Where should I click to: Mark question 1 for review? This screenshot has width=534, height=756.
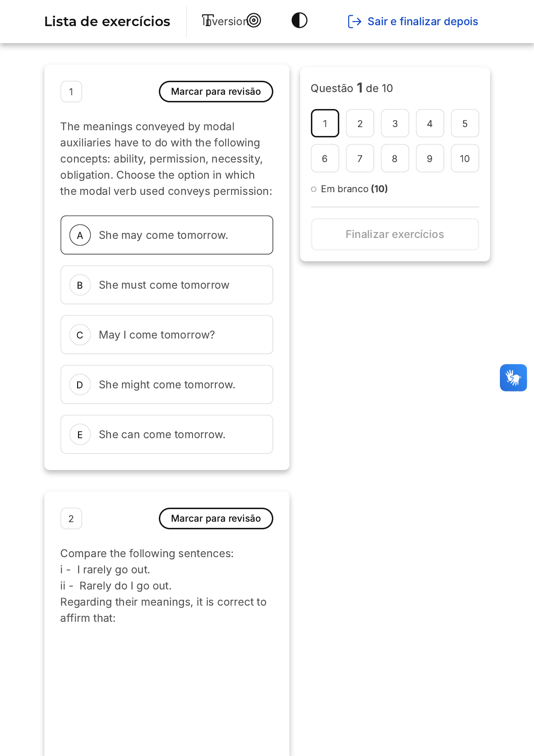tap(216, 92)
